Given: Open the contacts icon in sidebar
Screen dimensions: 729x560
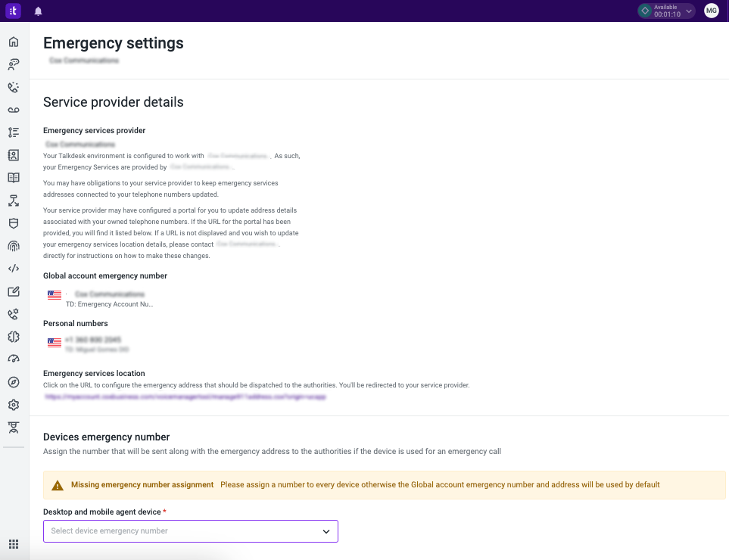Looking at the screenshot, I should pos(14,155).
